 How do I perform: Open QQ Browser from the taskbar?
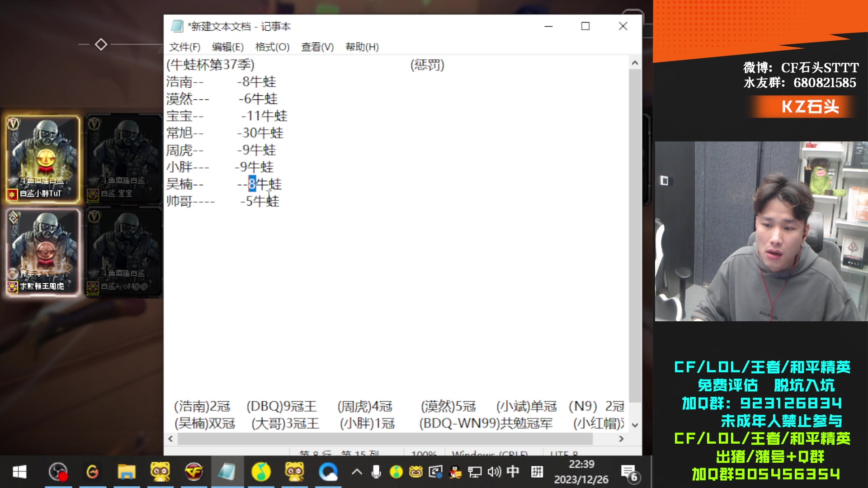(x=329, y=472)
